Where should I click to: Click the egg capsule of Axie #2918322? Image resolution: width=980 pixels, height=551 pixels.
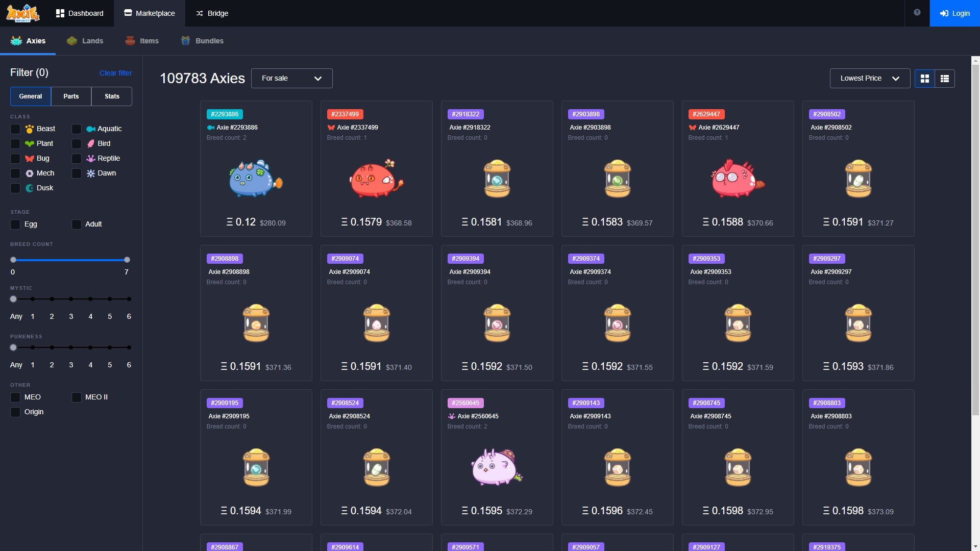click(497, 179)
